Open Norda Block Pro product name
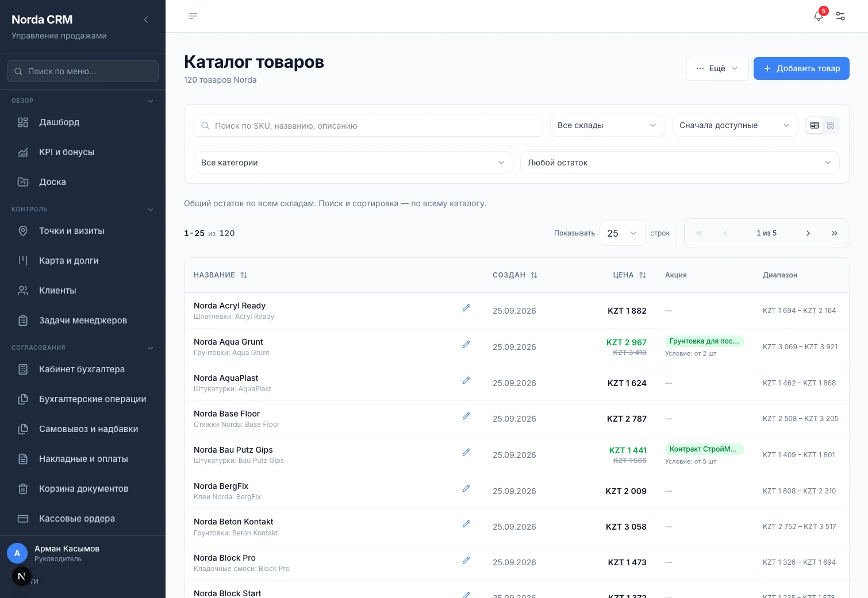The width and height of the screenshot is (868, 598). [x=225, y=558]
